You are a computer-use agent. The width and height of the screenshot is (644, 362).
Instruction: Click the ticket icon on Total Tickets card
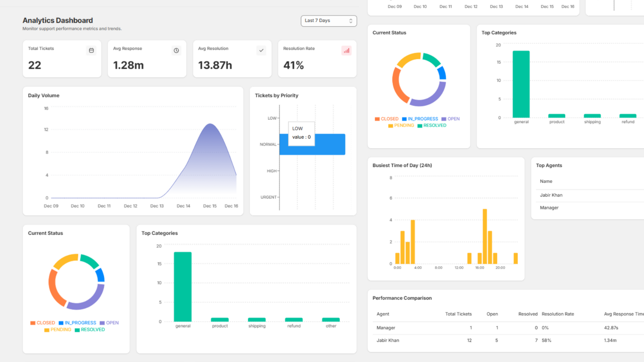point(91,50)
